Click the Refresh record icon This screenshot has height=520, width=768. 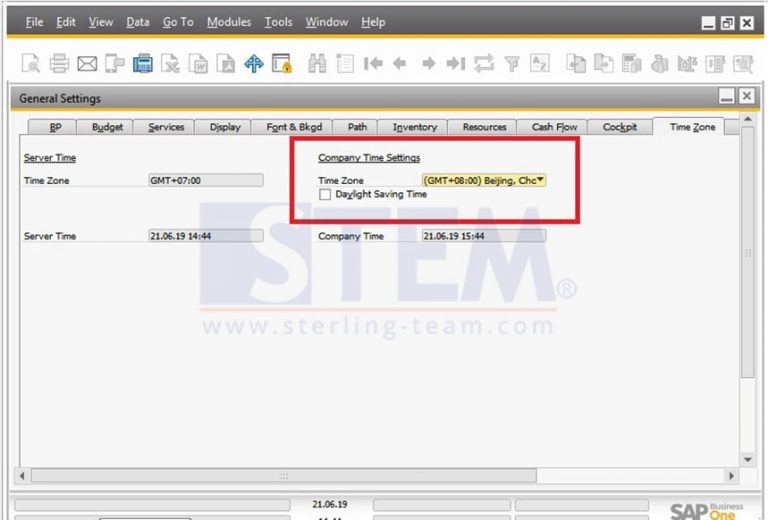(x=484, y=64)
